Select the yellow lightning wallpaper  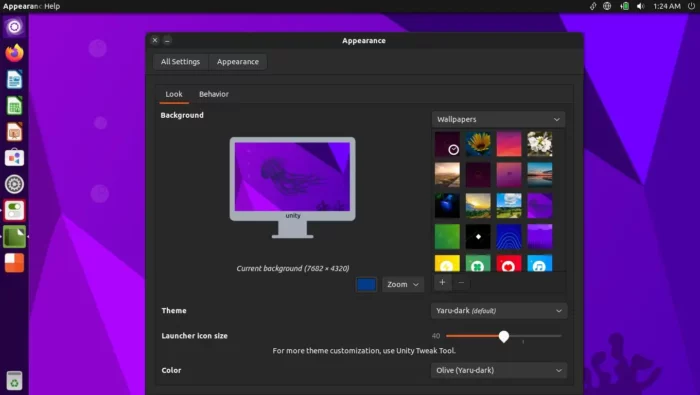coord(447,263)
